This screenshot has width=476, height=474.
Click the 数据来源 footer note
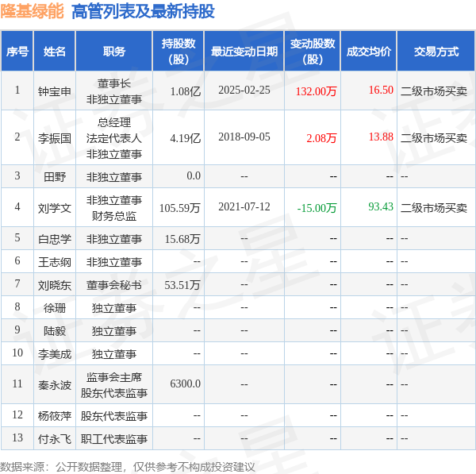coord(128,467)
